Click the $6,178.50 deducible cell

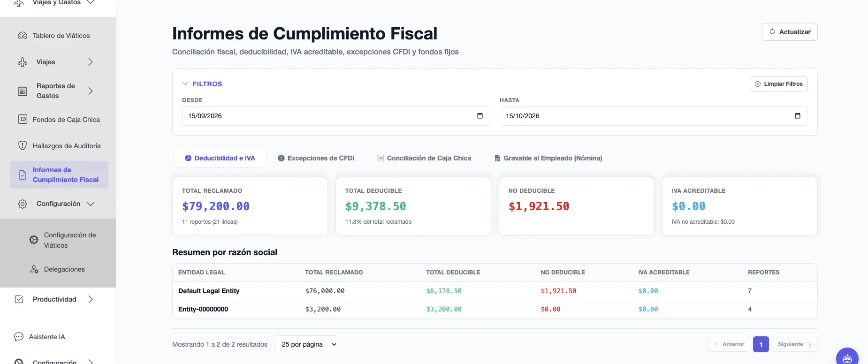(x=444, y=291)
